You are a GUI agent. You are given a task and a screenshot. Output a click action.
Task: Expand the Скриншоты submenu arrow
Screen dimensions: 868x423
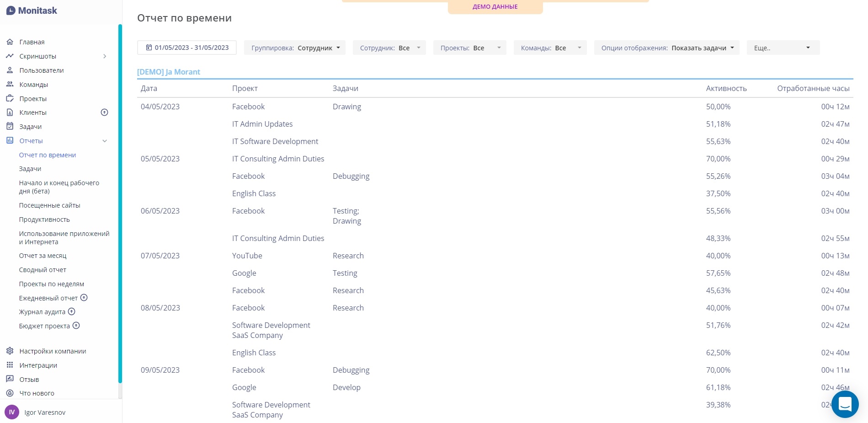coord(105,56)
